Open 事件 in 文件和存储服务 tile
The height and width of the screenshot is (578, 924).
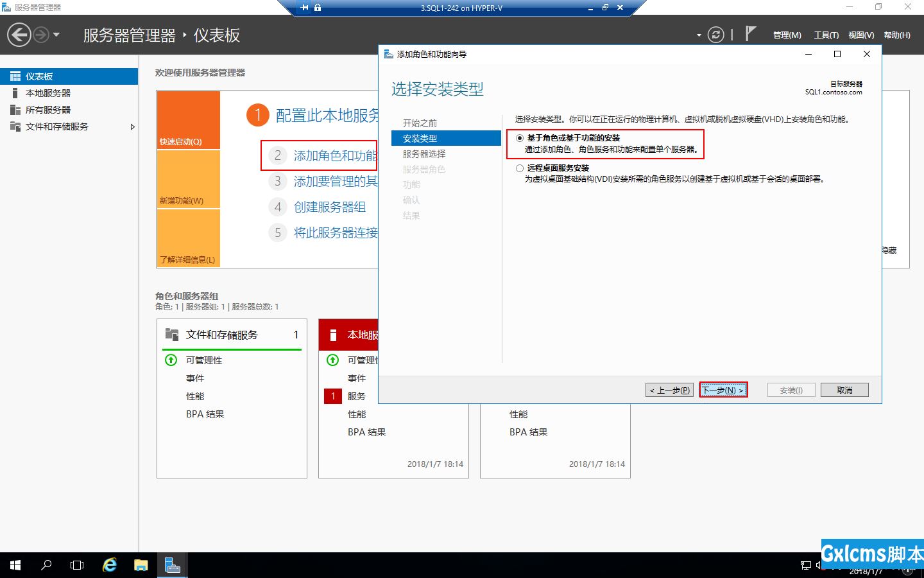tap(195, 378)
